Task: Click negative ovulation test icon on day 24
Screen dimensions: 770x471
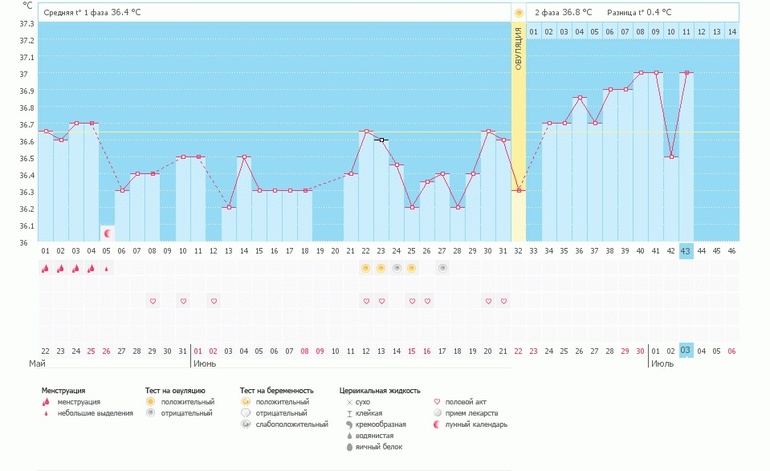Action: (x=397, y=268)
